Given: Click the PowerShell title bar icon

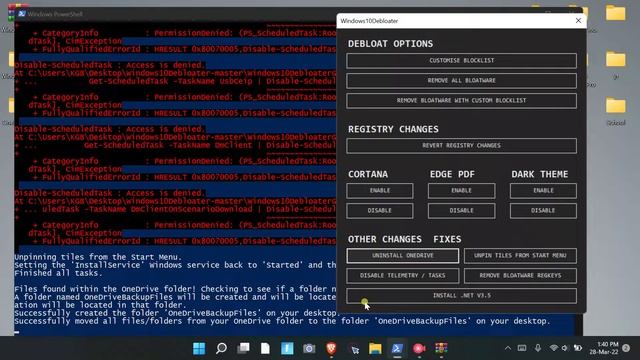Looking at the screenshot, I should (x=22, y=14).
